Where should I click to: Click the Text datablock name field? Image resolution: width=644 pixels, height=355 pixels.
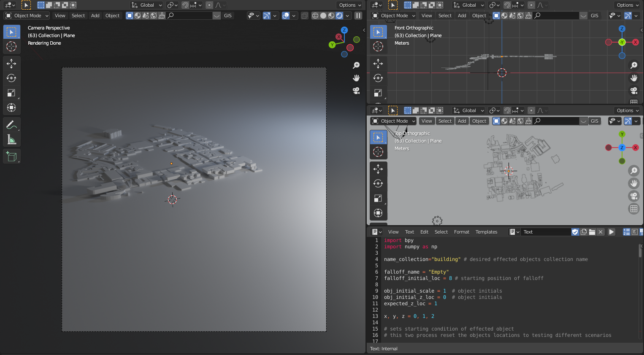547,232
